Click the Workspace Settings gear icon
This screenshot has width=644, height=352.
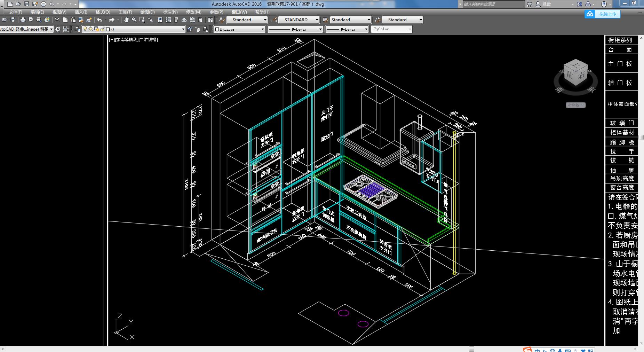[58, 29]
